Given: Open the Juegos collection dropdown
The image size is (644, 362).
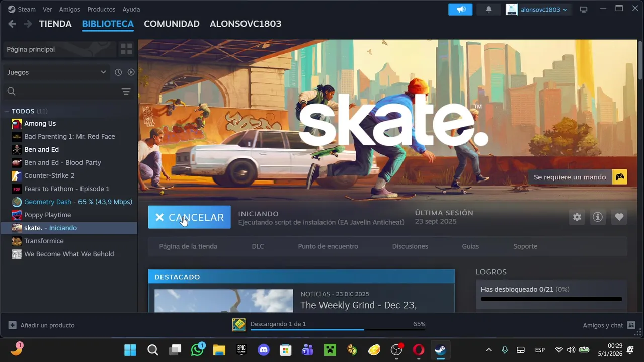Looking at the screenshot, I should tap(56, 72).
